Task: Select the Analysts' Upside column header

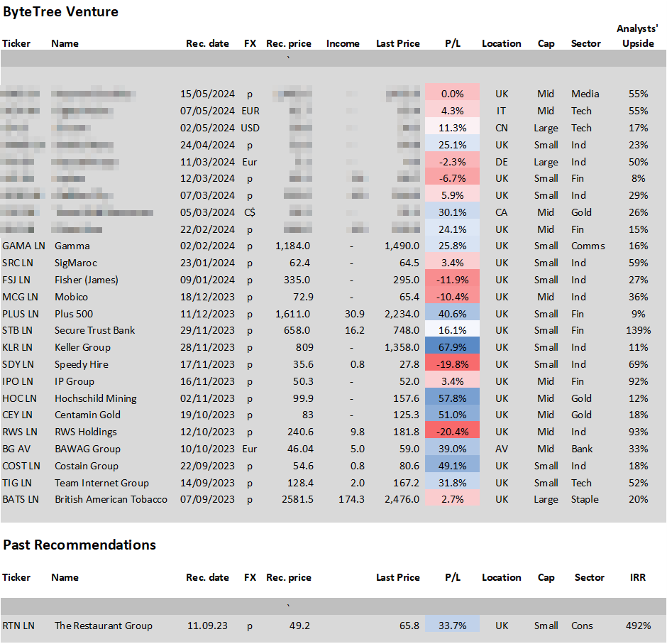Action: click(638, 36)
